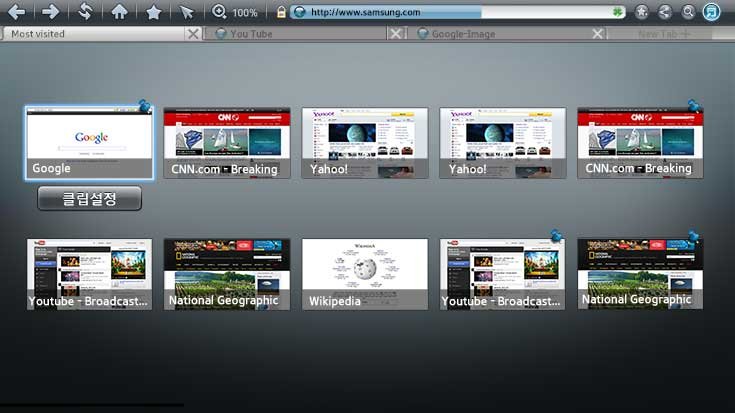Open the Wikipedia thumbnail
This screenshot has height=413, width=735.
(365, 274)
